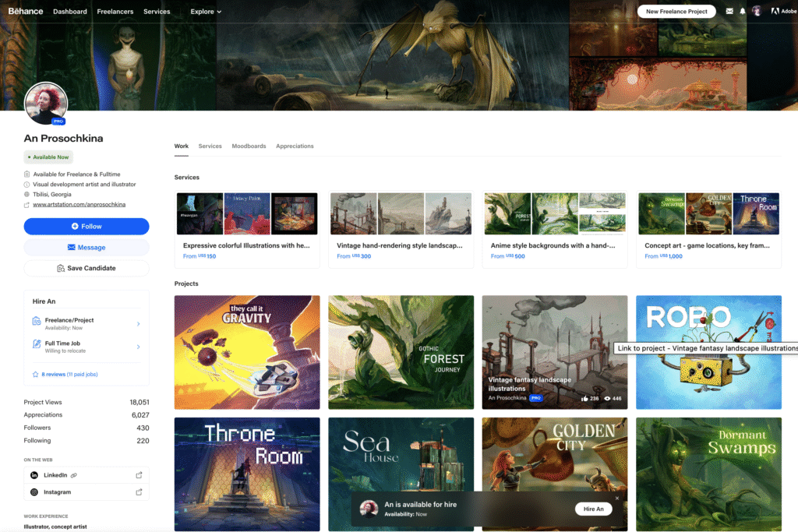Screen dimensions: 798x532
Task: Switch to the Services tab
Action: point(210,146)
